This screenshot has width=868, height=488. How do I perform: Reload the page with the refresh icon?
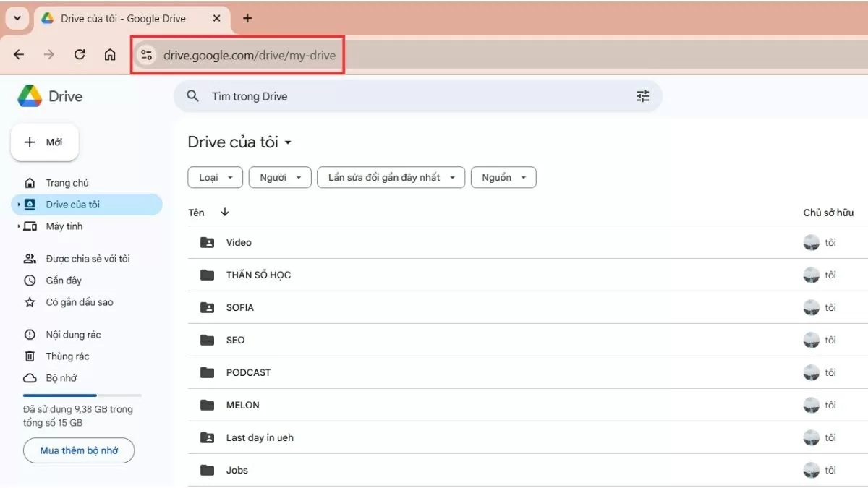pos(80,55)
